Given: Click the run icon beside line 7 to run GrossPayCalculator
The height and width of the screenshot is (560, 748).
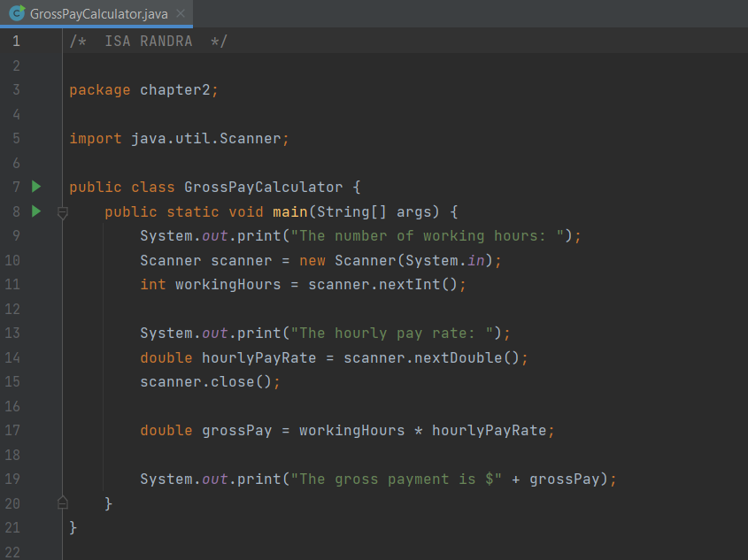Looking at the screenshot, I should click(35, 187).
